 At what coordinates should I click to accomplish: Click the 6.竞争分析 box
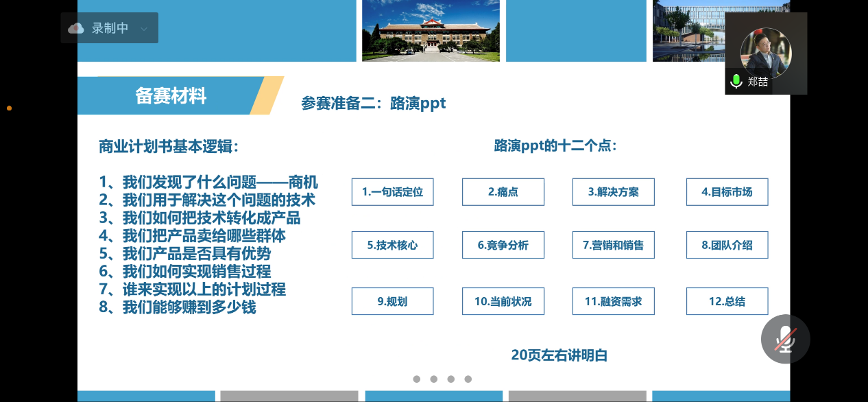click(503, 245)
